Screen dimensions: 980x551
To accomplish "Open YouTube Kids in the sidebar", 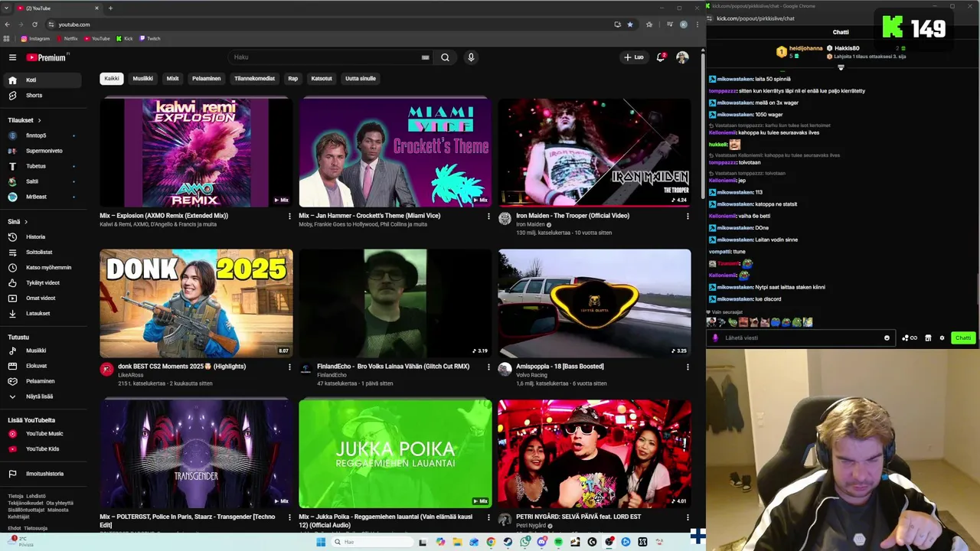I will (43, 449).
